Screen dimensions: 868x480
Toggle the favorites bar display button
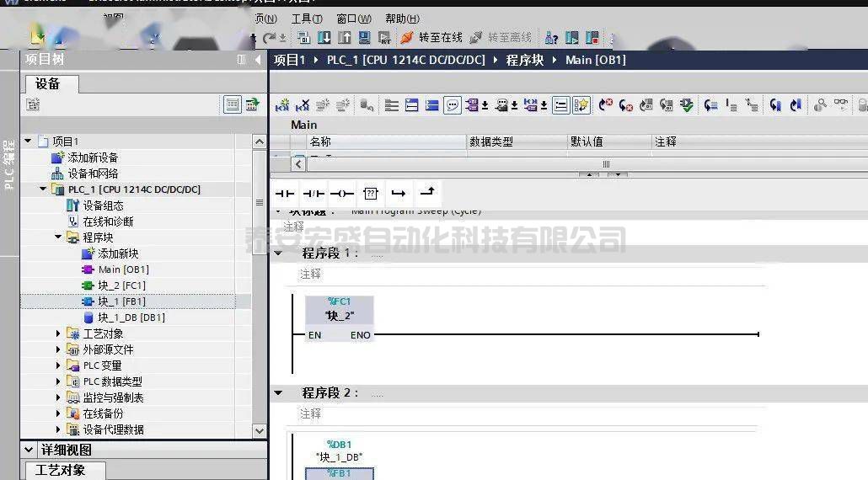point(581,105)
